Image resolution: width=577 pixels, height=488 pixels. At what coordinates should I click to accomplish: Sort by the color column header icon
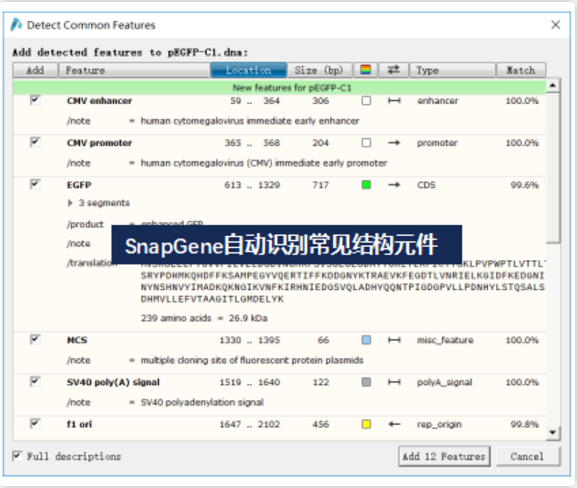point(365,70)
